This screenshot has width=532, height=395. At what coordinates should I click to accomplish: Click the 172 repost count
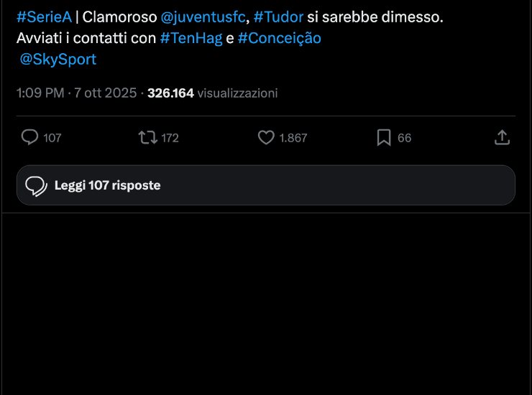point(170,138)
